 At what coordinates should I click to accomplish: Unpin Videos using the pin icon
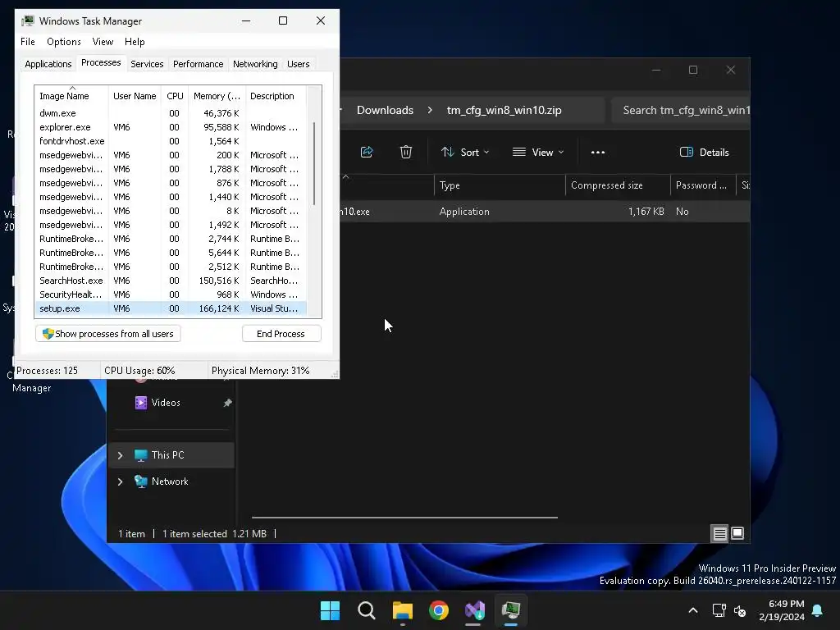tap(227, 403)
